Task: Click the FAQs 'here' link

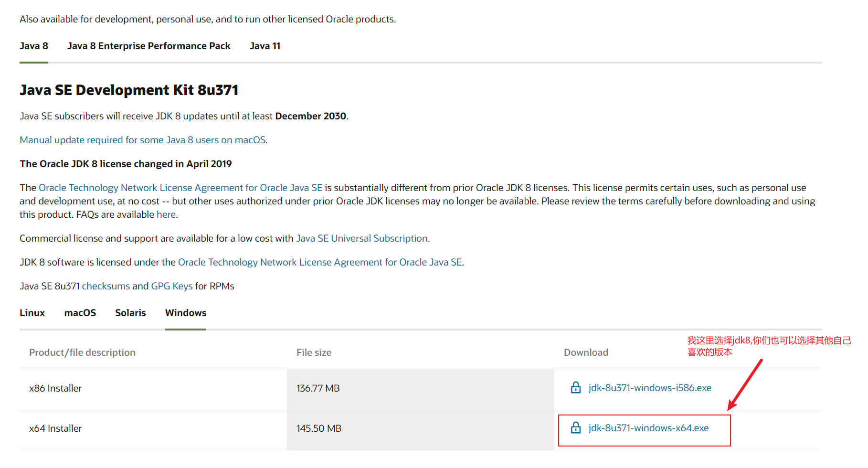Action: (x=166, y=215)
